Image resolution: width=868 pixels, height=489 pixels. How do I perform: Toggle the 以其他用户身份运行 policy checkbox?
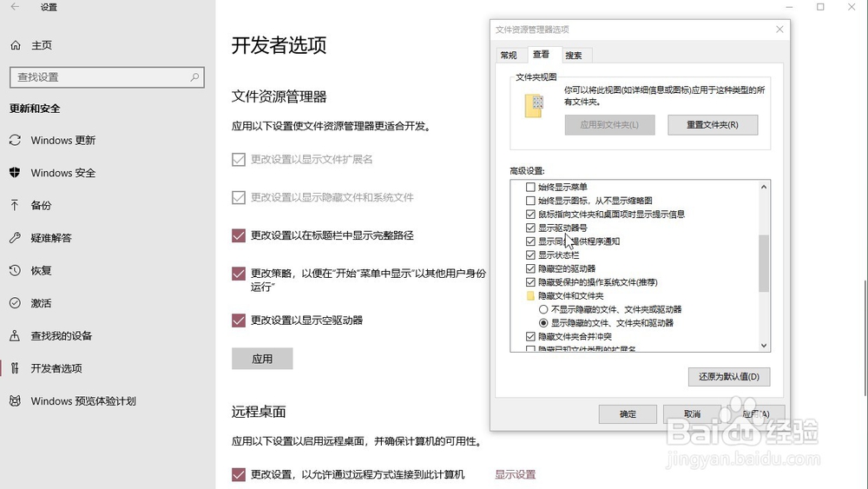click(x=239, y=274)
